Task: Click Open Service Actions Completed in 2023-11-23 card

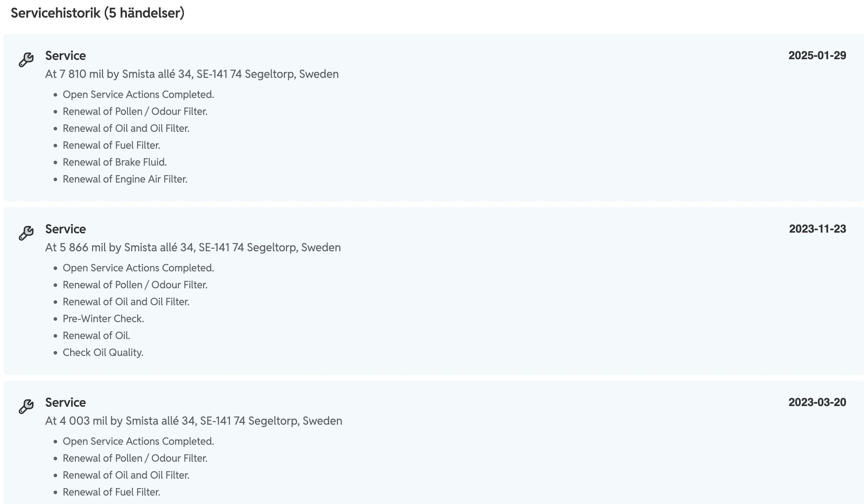Action: [x=138, y=268]
